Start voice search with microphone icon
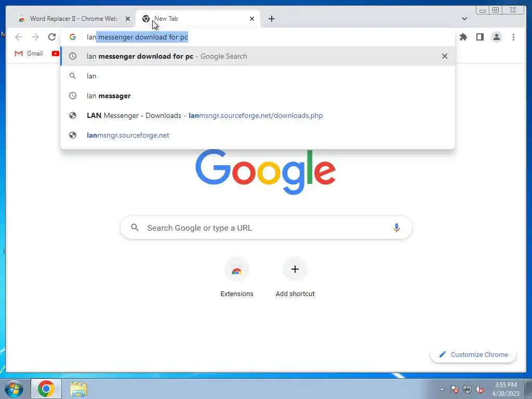The width and height of the screenshot is (532, 399). pyautogui.click(x=396, y=228)
